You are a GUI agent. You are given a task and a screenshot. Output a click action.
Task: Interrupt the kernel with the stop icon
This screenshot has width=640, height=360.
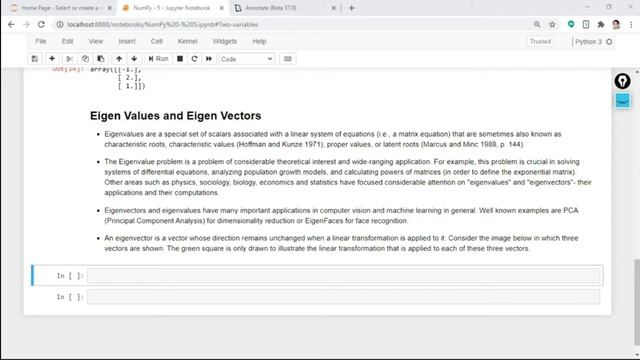pyautogui.click(x=180, y=59)
